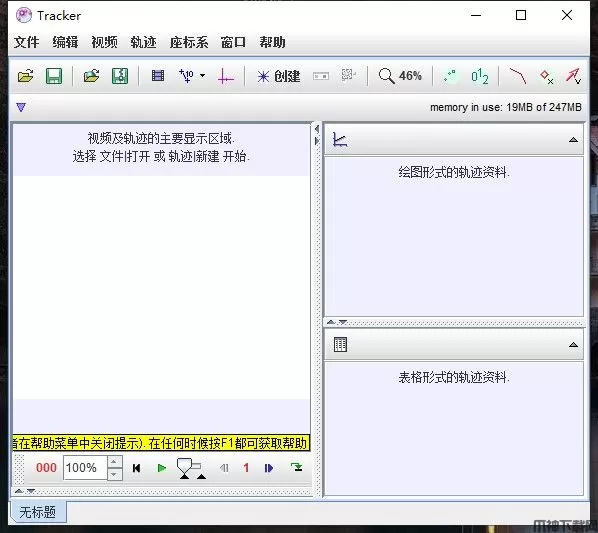Viewport: 598px width, 533px height.
Task: Open the 窗口 menu
Action: [x=233, y=42]
